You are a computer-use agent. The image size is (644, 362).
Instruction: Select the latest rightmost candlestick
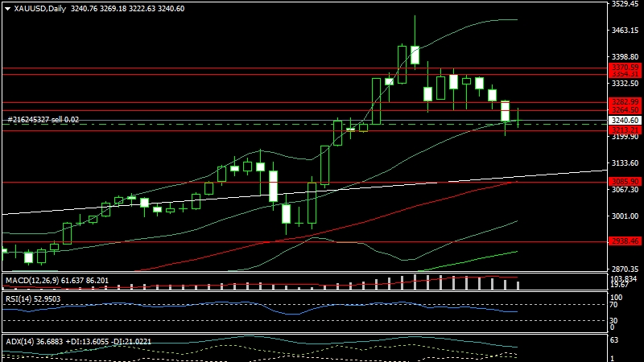[518, 117]
